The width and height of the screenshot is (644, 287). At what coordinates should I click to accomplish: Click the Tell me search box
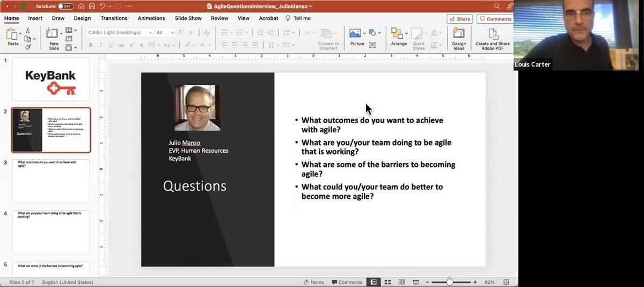298,18
